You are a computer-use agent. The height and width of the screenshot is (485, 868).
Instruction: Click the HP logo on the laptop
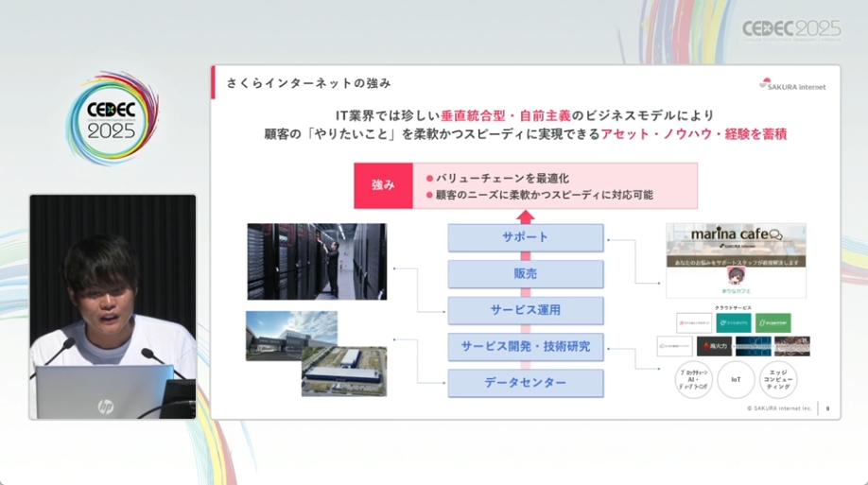coord(105,406)
